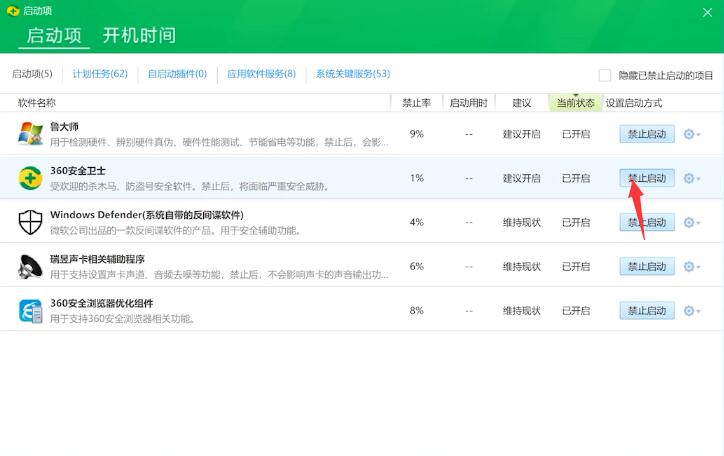Screen dimensions: 724x456
Task: Select the 鲁大师 row name
Action: (x=65, y=126)
